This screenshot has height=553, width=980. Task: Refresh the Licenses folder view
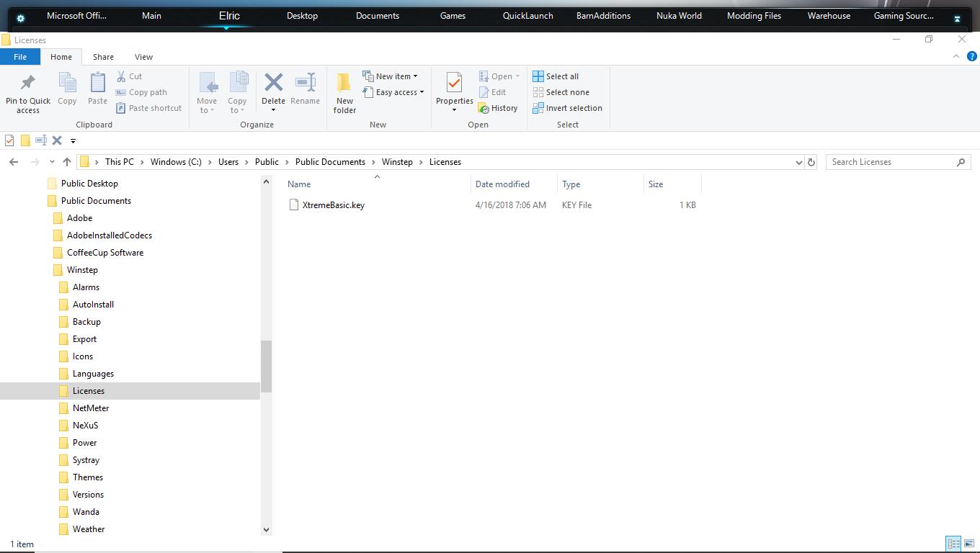point(811,162)
